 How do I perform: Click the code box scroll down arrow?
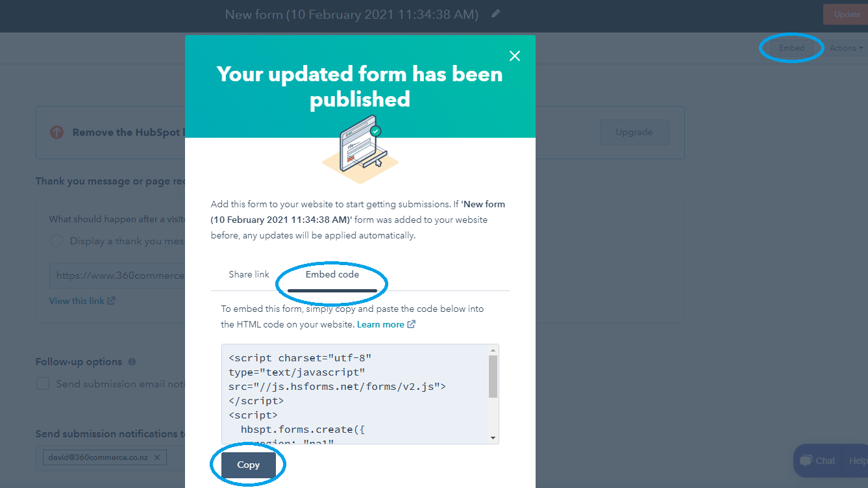tap(493, 438)
